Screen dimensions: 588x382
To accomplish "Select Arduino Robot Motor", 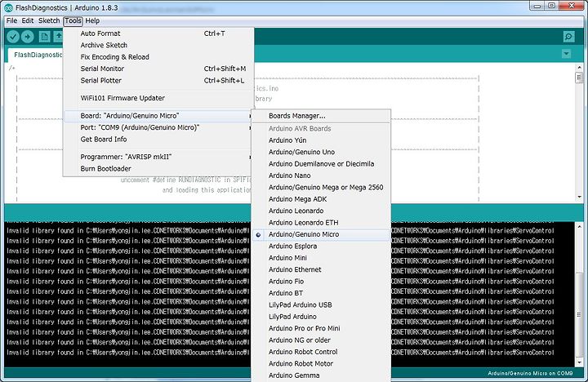I will [x=321, y=363].
